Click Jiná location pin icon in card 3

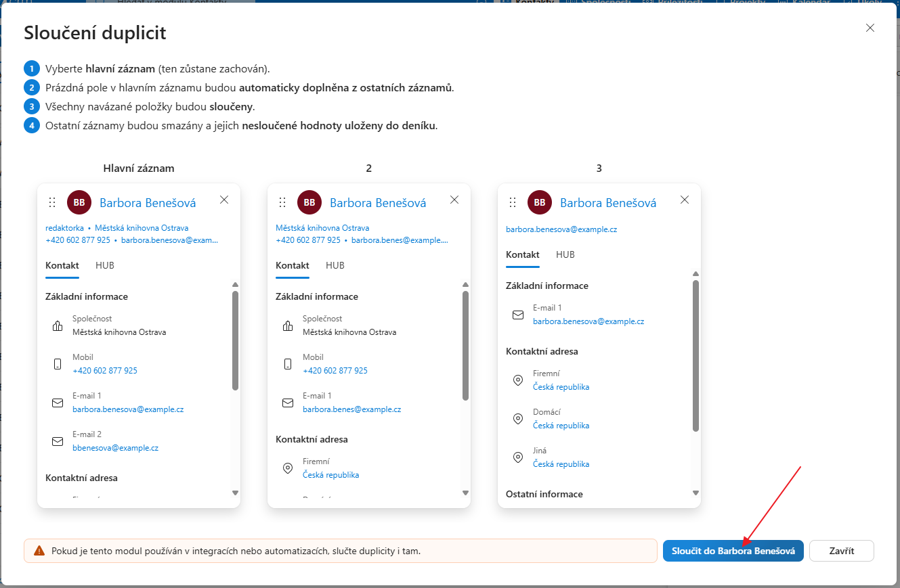click(518, 457)
